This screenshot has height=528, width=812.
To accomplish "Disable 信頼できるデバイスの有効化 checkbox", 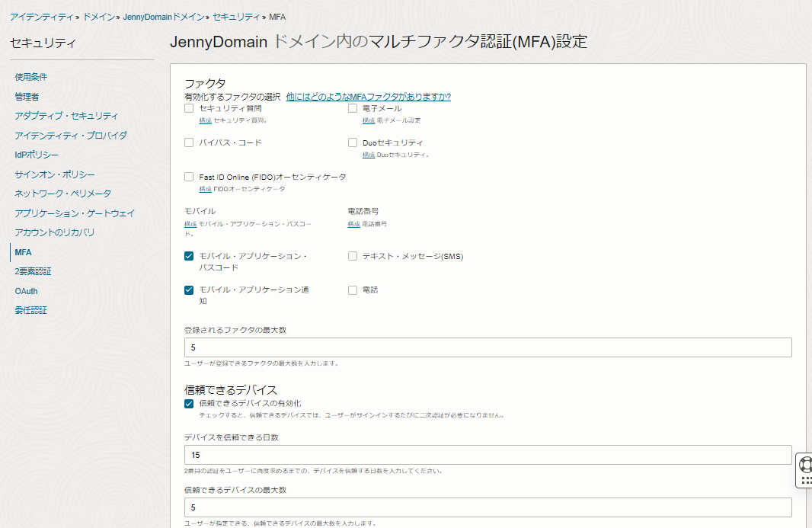I will pyautogui.click(x=189, y=404).
